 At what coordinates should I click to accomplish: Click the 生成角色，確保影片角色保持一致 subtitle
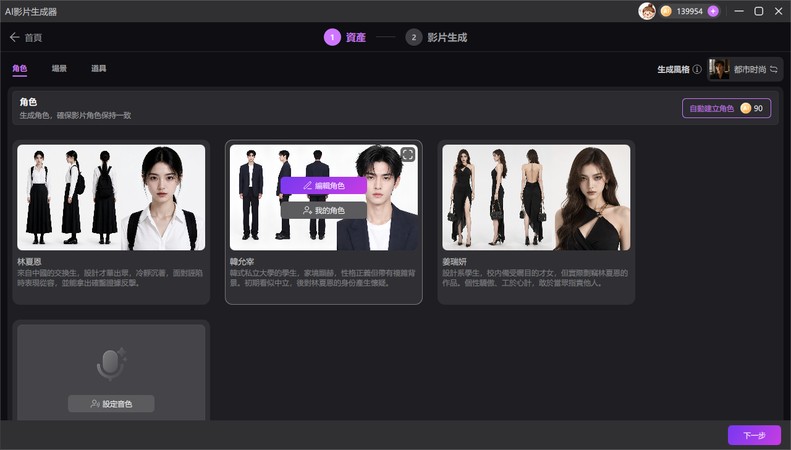click(x=75, y=115)
